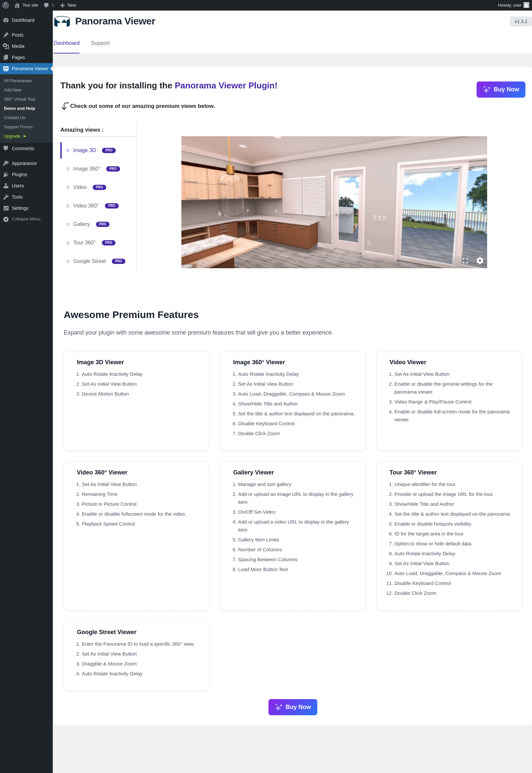532x773 pixels.
Task: Click the hamburger icon beside Google Street
Action: point(68,261)
